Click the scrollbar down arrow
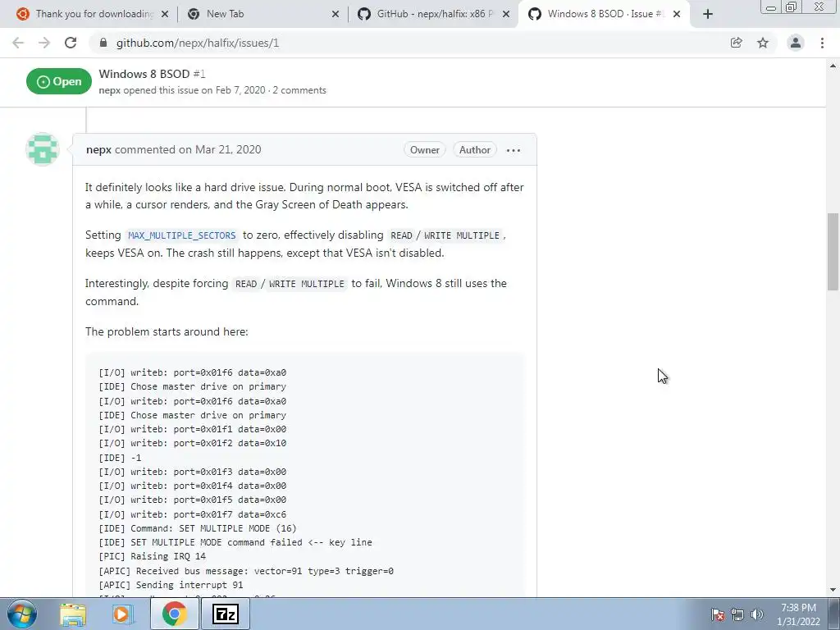 833,590
